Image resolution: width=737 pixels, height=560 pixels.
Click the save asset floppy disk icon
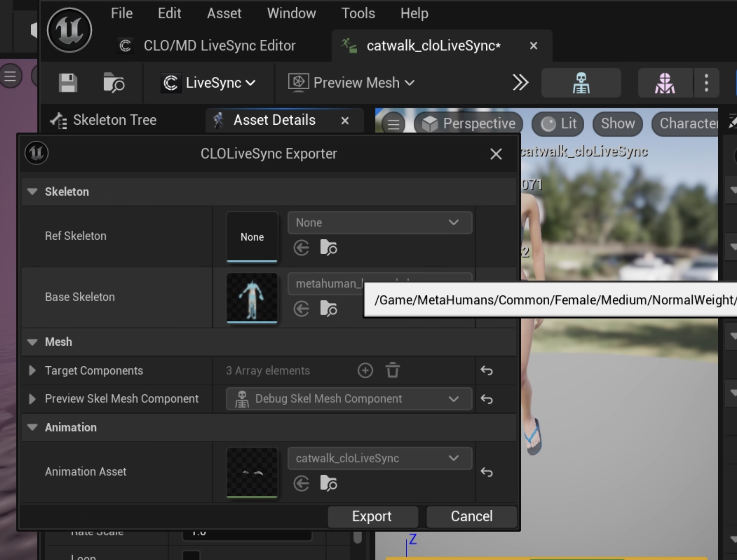[x=68, y=83]
